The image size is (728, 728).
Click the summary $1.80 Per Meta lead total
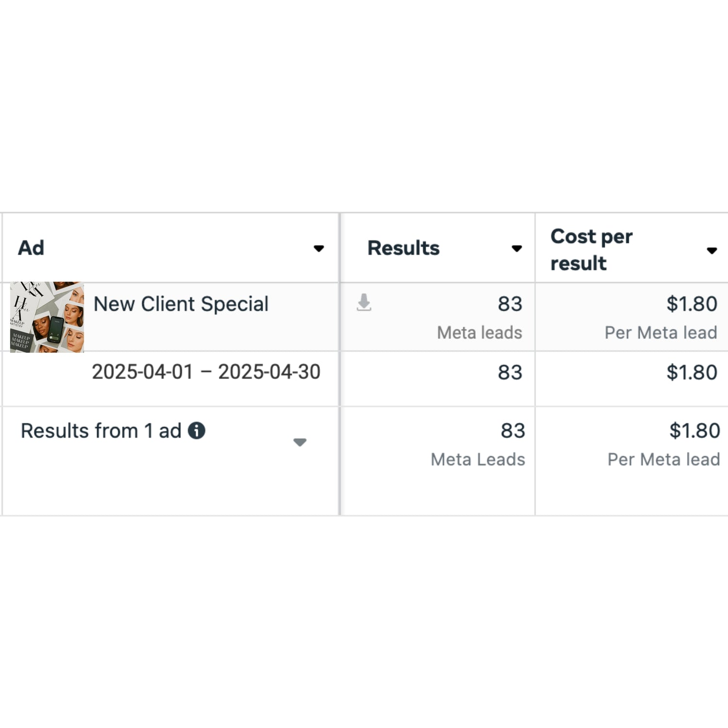[x=695, y=431]
